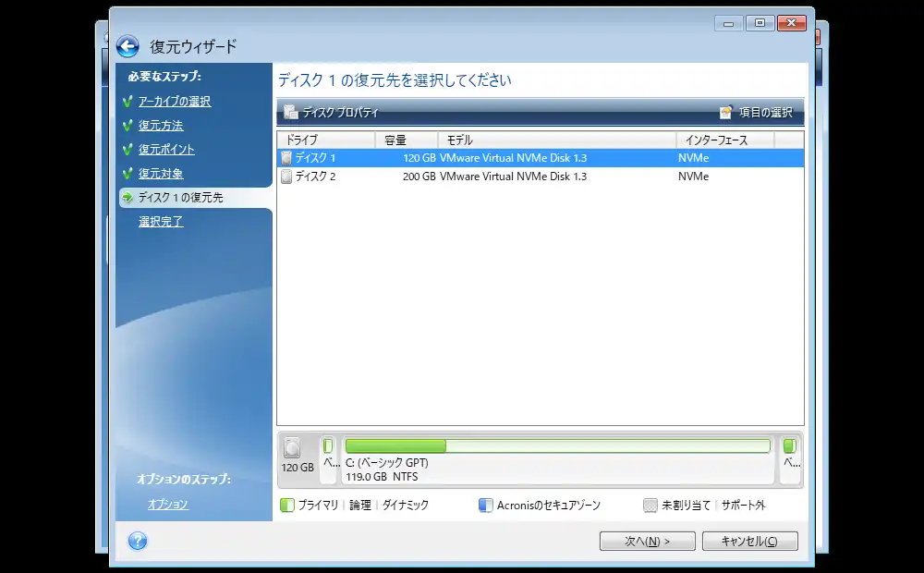Open Disk Properties in toolbar
This screenshot has height=573, width=924.
coord(331,113)
